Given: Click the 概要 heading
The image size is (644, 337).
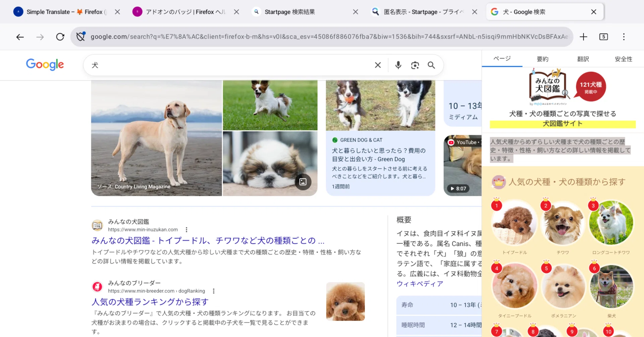Looking at the screenshot, I should click(x=404, y=220).
